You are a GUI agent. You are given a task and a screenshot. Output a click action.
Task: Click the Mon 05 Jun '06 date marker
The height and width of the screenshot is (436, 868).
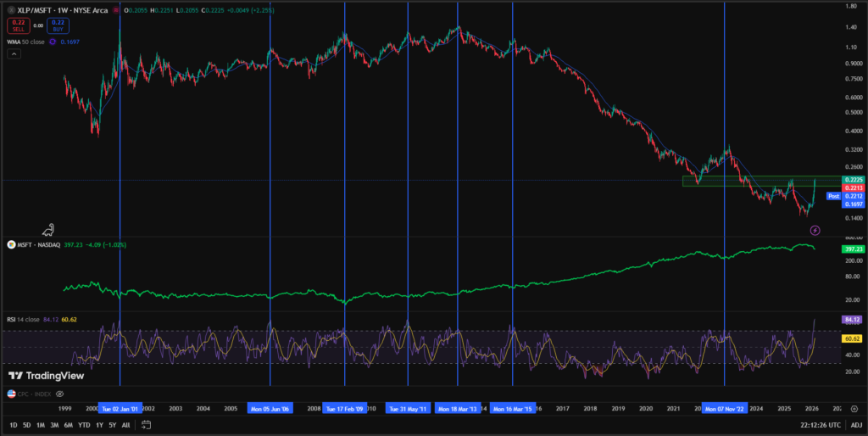[x=270, y=409]
